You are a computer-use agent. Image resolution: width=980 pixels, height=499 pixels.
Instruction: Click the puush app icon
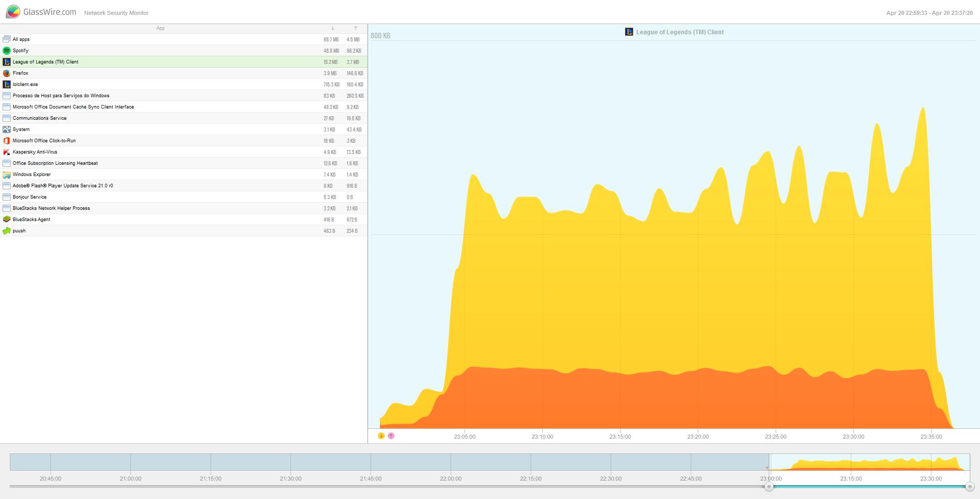point(7,231)
